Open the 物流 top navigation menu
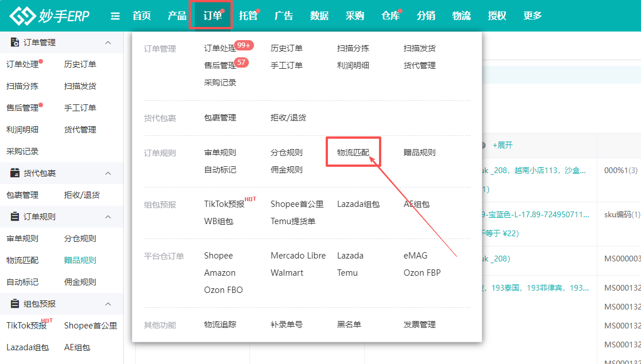641x364 pixels. (x=462, y=15)
